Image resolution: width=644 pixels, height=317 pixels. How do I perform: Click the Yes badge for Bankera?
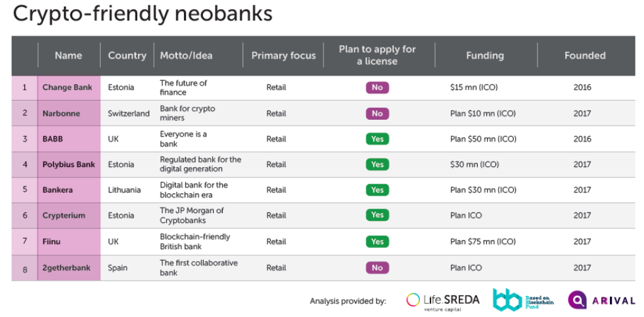point(377,190)
